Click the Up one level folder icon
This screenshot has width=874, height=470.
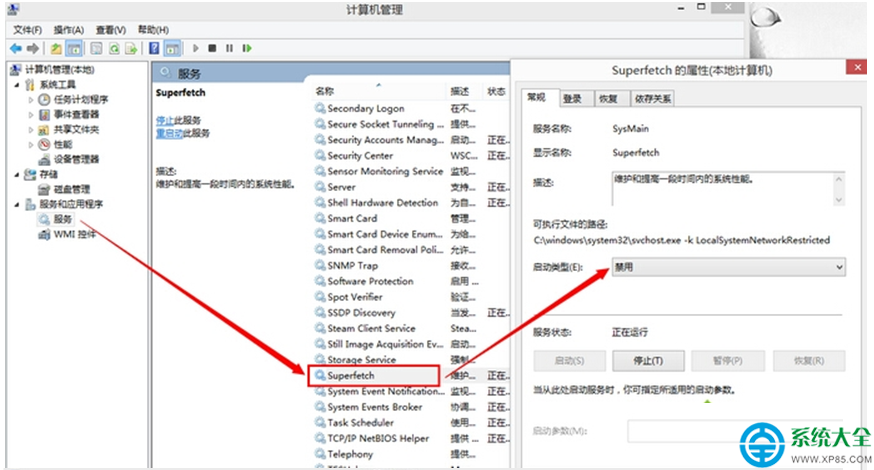pos(56,49)
